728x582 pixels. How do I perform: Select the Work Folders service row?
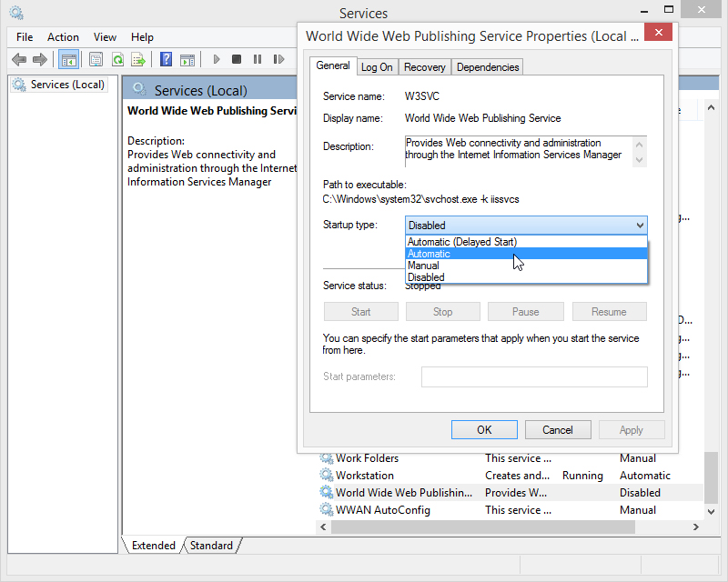(x=511, y=458)
